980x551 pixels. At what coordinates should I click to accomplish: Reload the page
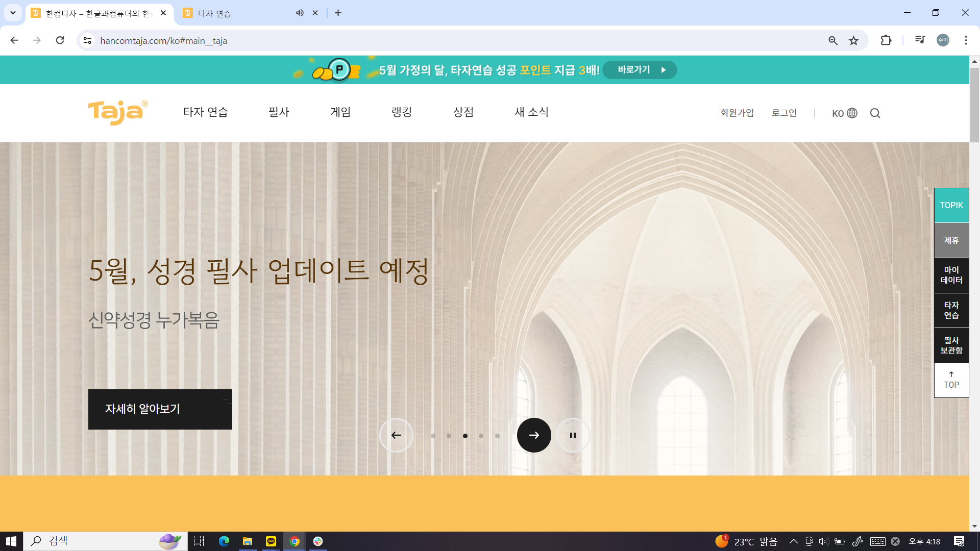coord(60,40)
